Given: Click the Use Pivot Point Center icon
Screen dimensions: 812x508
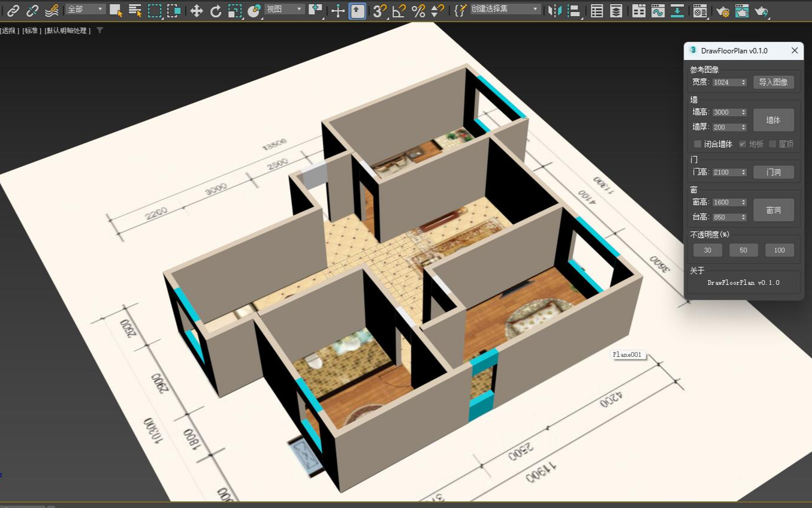Looking at the screenshot, I should click(315, 10).
